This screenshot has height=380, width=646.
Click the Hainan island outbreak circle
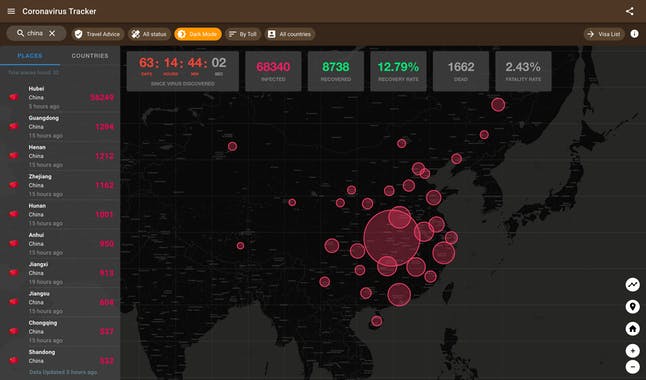point(376,321)
